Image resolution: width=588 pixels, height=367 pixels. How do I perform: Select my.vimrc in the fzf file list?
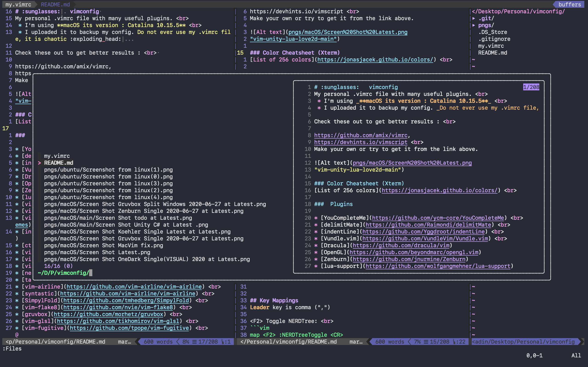coord(57,156)
